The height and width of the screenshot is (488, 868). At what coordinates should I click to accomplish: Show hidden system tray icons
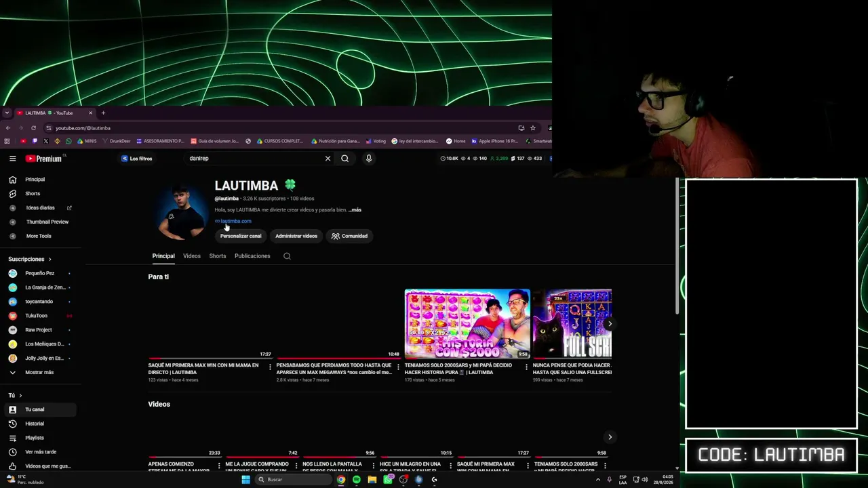pos(597,480)
